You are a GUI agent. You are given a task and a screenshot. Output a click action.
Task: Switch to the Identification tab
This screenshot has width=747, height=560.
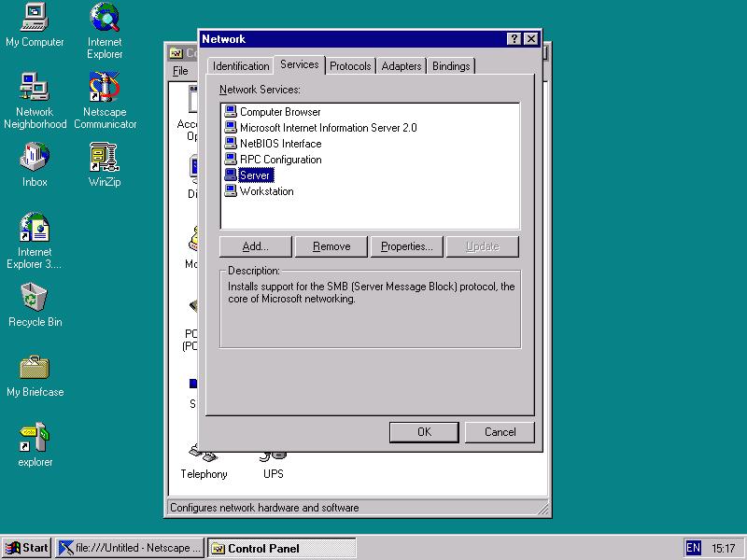[x=241, y=66]
